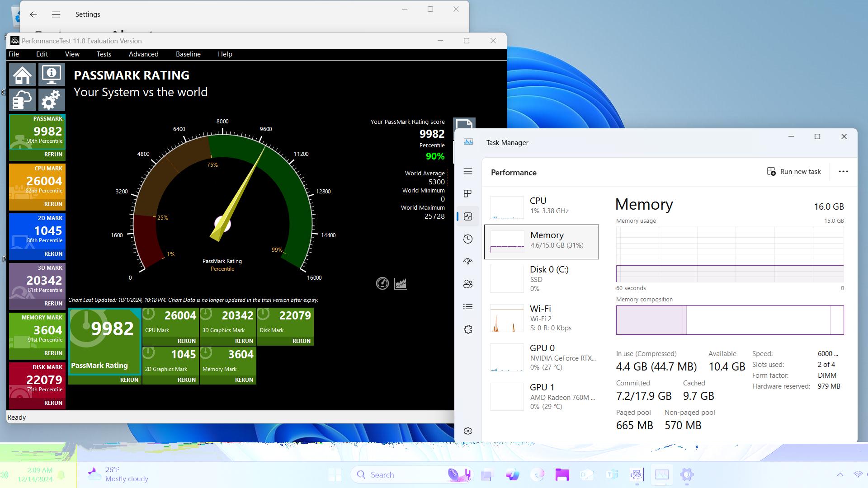The image size is (868, 488).
Task: Open the Baseline menu
Action: click(188, 54)
